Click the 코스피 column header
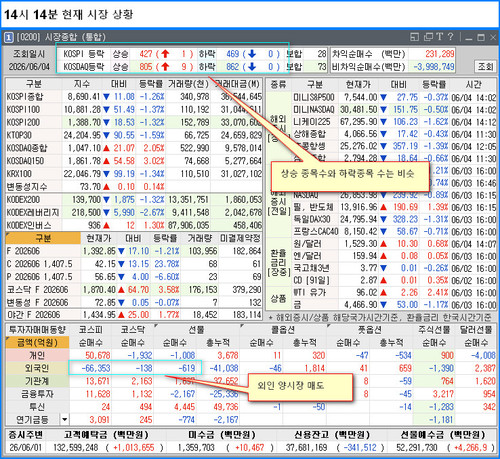This screenshot has width=500, height=459. (x=90, y=330)
